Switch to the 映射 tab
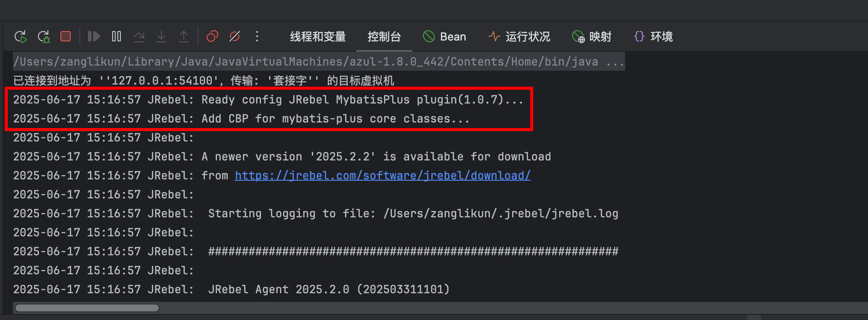The height and width of the screenshot is (320, 868). pyautogui.click(x=591, y=37)
